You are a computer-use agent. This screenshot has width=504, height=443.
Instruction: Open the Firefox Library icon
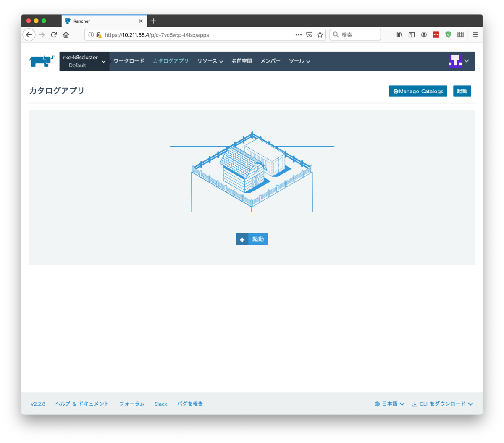click(399, 34)
